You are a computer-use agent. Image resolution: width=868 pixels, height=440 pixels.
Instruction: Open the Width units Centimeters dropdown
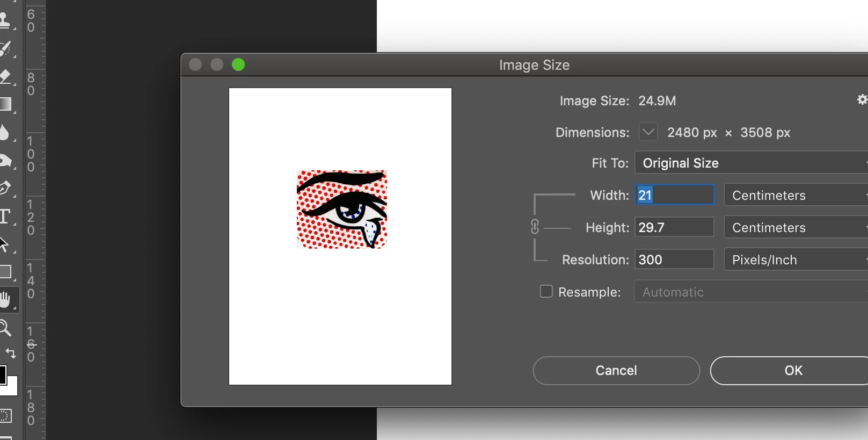(796, 195)
